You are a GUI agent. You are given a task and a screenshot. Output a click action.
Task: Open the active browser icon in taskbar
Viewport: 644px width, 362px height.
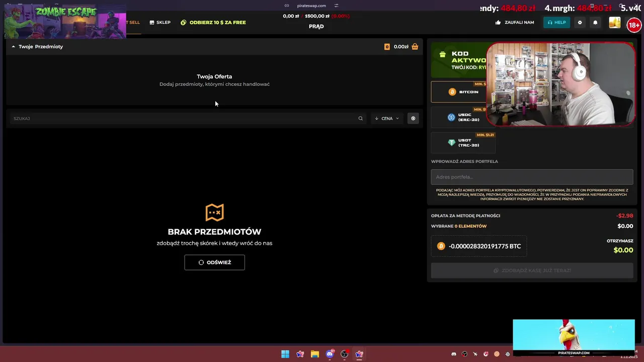(359, 354)
